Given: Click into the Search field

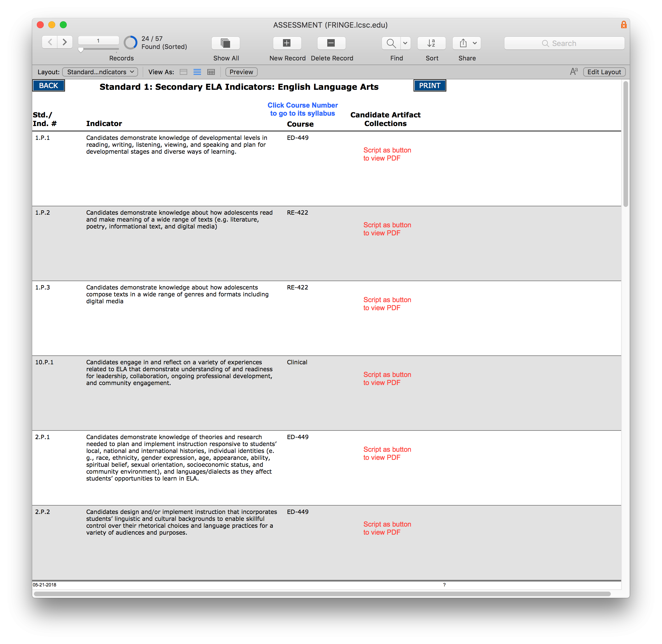Looking at the screenshot, I should tap(564, 43).
